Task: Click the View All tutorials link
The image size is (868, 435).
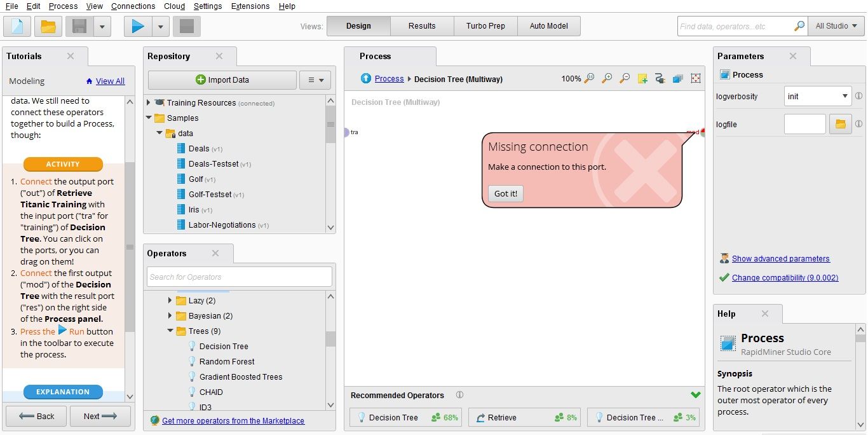Action: tap(110, 81)
